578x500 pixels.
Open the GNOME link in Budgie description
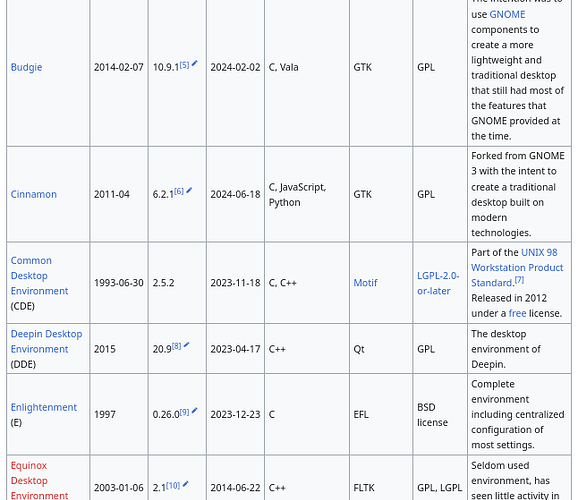(x=507, y=14)
